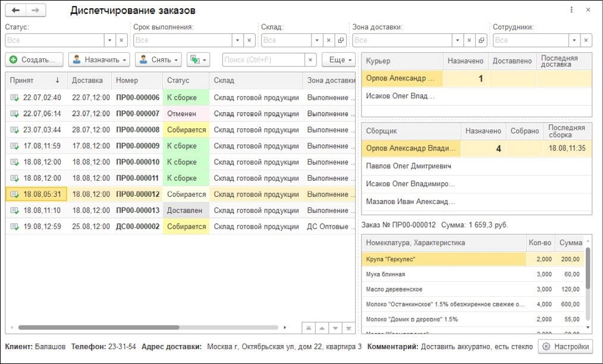Clear the search field with X button
Screen dimensions: 603x364
pyautogui.click(x=310, y=60)
